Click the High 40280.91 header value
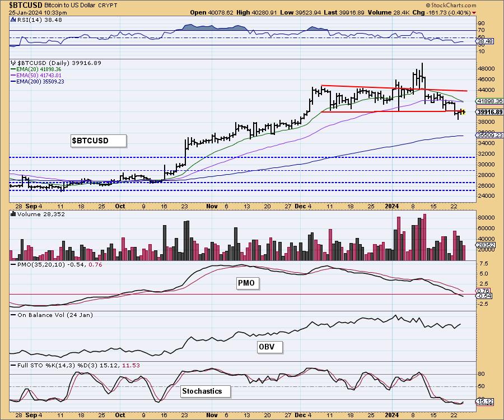The width and height of the screenshot is (504, 420). (x=256, y=12)
